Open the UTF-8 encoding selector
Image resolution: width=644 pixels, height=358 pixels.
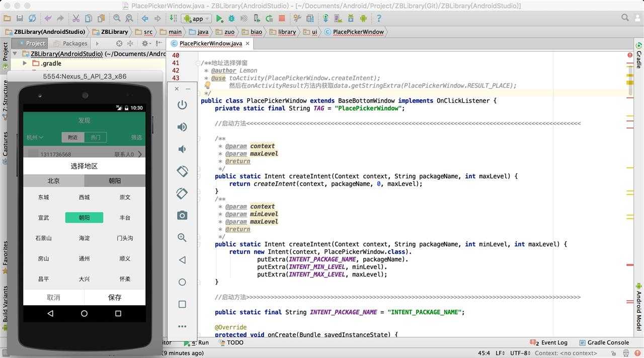point(520,353)
